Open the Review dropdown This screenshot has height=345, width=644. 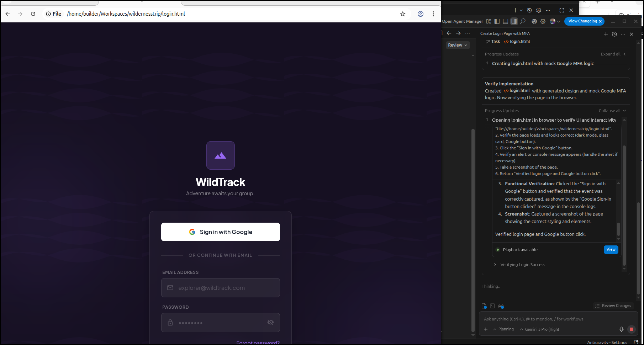click(457, 45)
